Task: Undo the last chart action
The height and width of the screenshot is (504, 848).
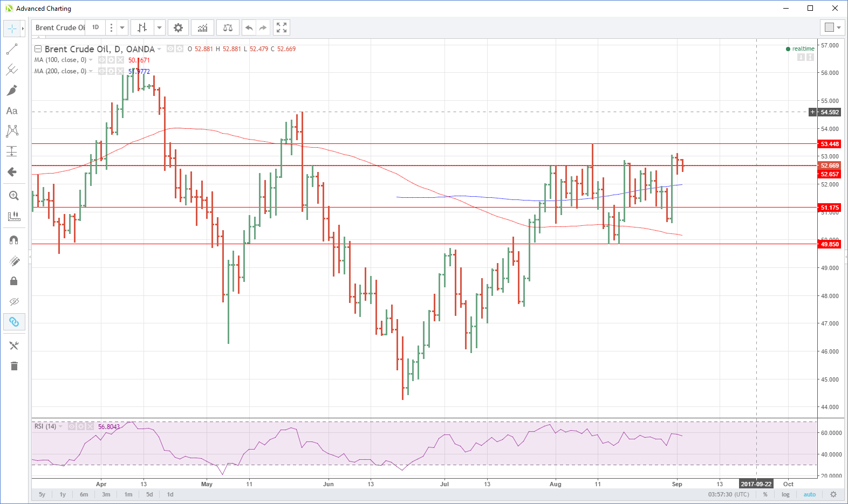Action: click(x=249, y=27)
